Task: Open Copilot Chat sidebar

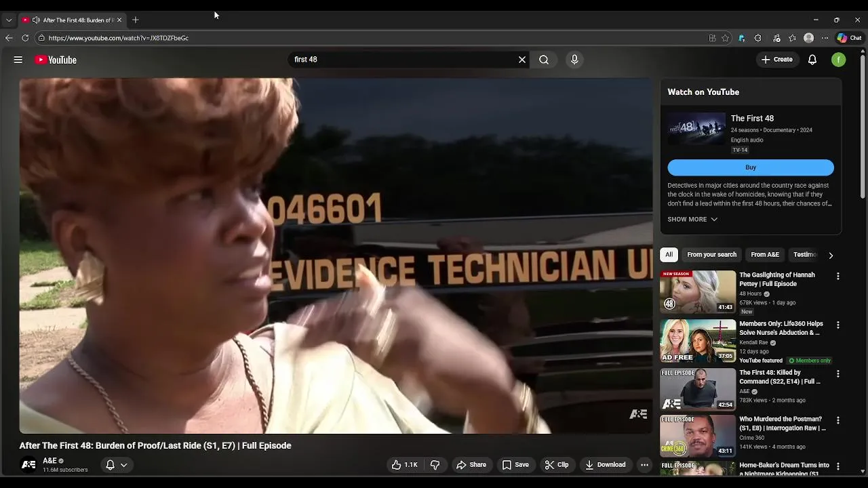Action: tap(849, 38)
